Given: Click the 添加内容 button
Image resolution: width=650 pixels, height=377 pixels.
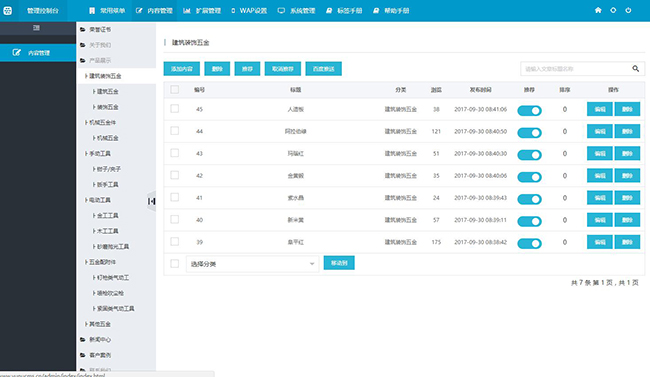Looking at the screenshot, I should point(182,69).
